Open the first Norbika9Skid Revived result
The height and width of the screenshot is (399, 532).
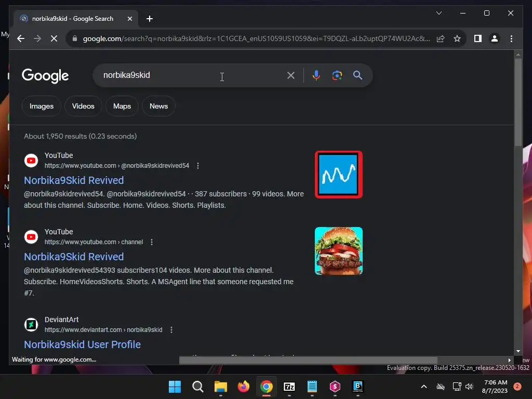(74, 180)
